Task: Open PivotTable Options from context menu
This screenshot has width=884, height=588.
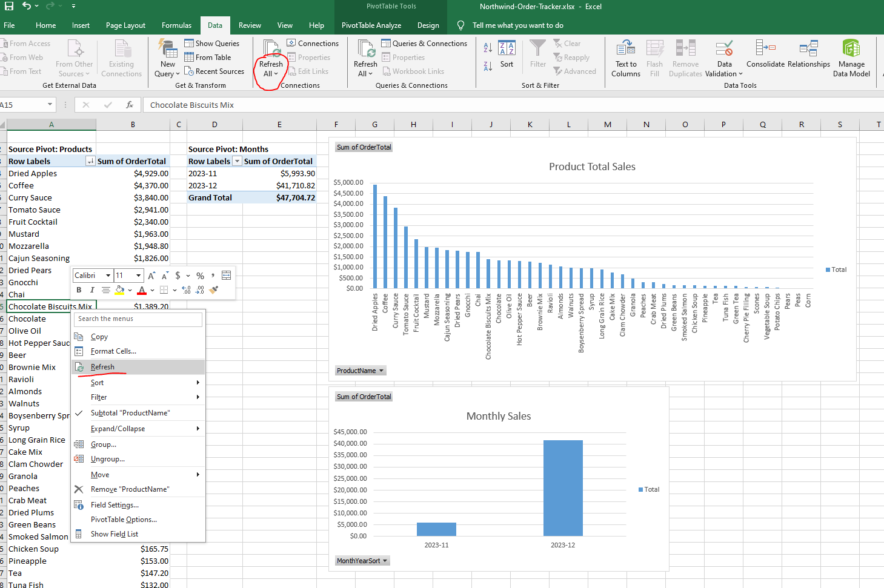Action: pyautogui.click(x=138, y=520)
